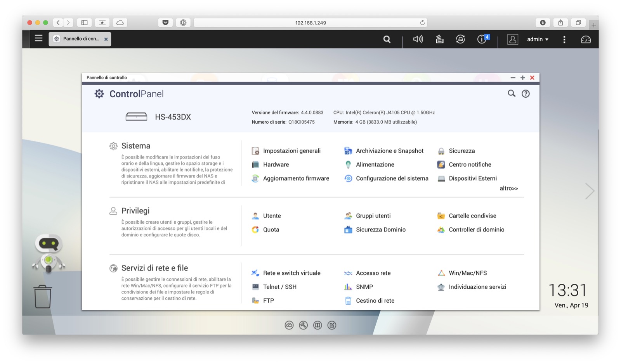Click the Pocket extension button

(x=165, y=22)
